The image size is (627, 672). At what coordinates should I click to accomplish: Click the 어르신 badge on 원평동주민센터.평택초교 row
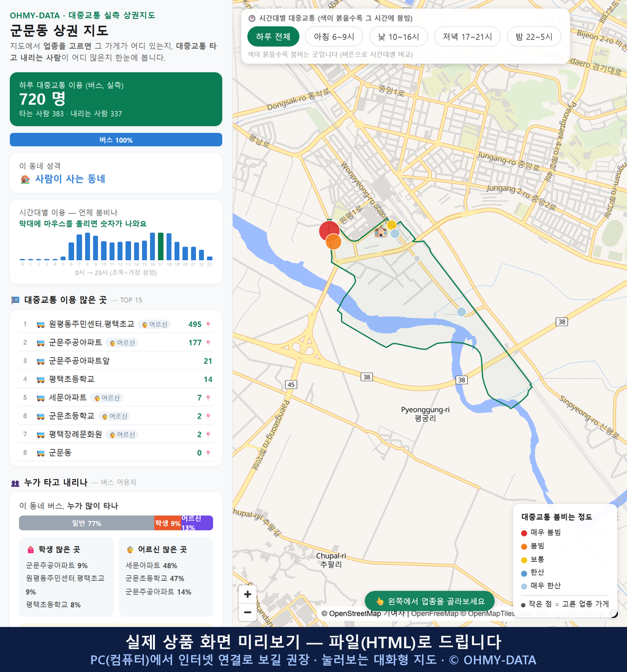click(155, 324)
